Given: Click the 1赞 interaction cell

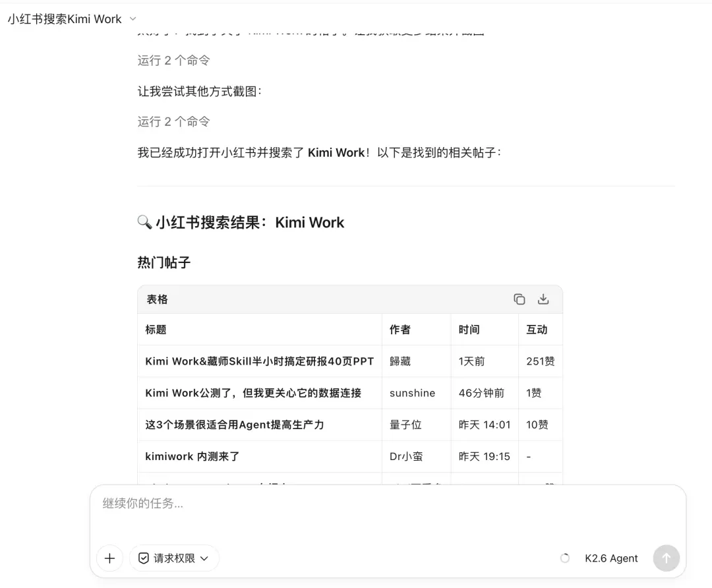Looking at the screenshot, I should click(541, 394).
